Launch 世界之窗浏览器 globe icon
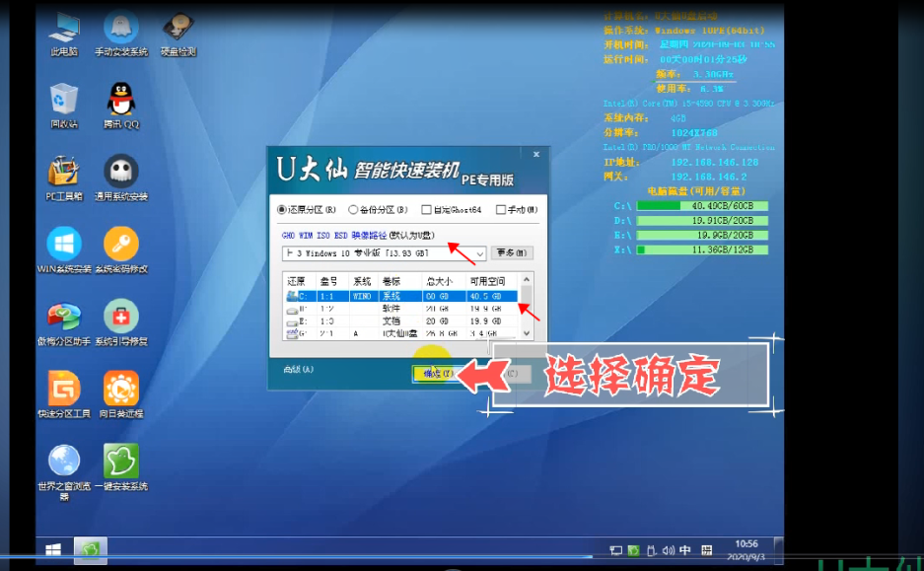 coord(64,471)
